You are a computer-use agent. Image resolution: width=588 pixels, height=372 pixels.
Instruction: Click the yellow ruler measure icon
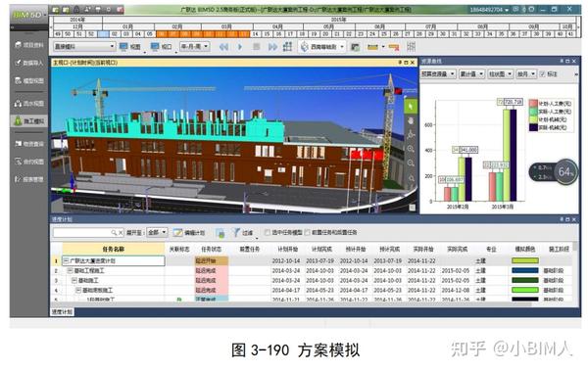pos(372,47)
